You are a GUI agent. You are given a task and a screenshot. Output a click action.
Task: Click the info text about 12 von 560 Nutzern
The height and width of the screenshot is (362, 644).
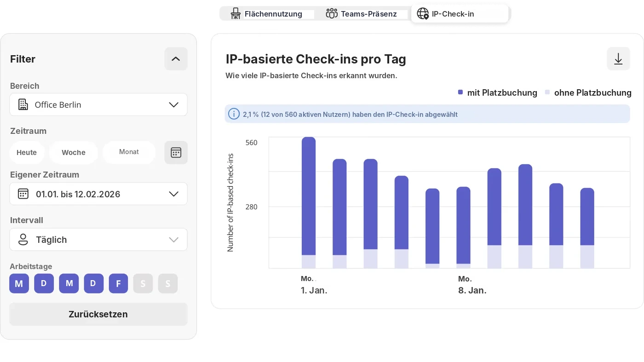click(350, 115)
